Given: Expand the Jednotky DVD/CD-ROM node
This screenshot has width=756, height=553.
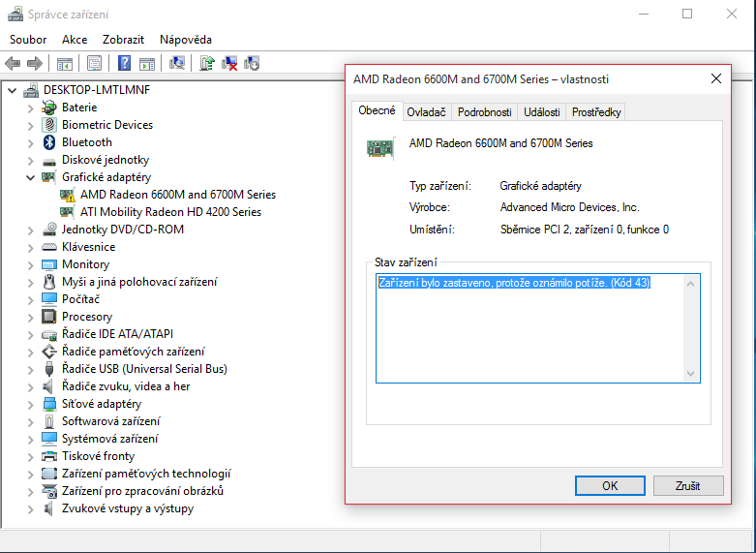Looking at the screenshot, I should coord(30,230).
